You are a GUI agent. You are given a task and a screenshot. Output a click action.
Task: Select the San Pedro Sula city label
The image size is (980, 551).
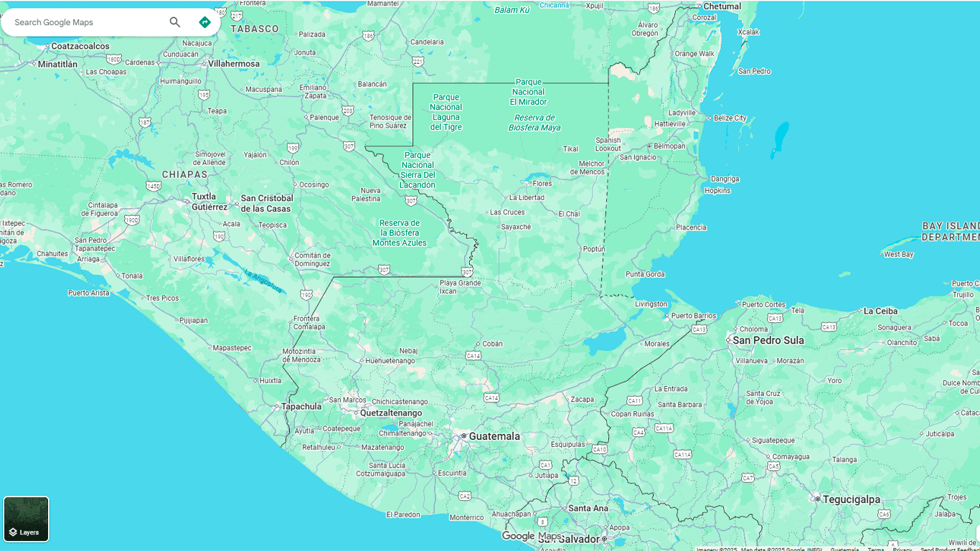point(768,340)
